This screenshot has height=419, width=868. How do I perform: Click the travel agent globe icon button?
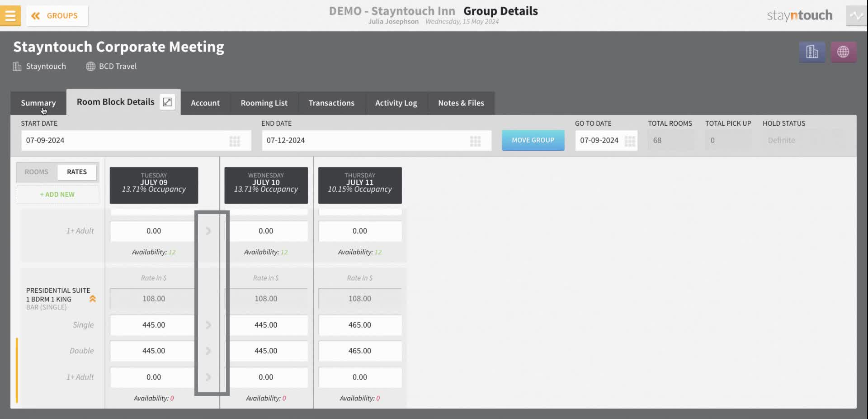(x=843, y=52)
